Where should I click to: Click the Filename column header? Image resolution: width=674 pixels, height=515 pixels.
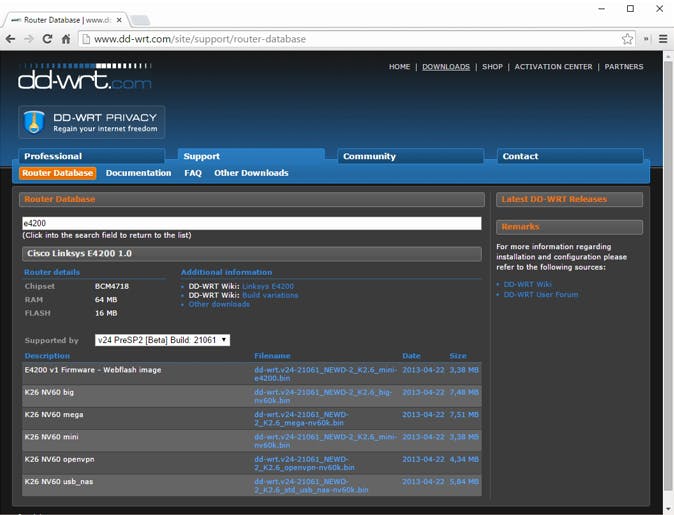click(272, 356)
